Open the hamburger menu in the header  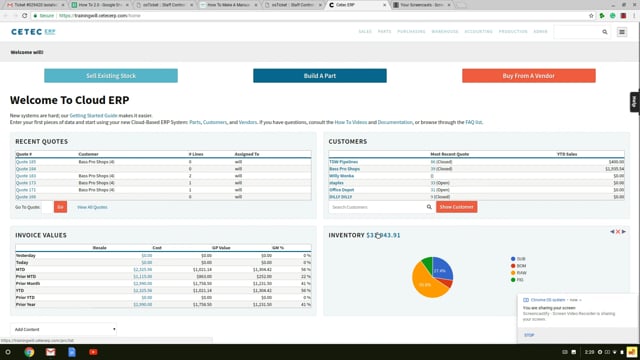pos(622,32)
